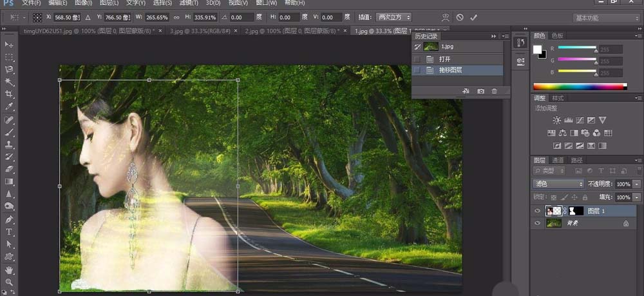Toggle lock position in Layers panel
The width and height of the screenshot is (644, 296).
pyautogui.click(x=574, y=197)
